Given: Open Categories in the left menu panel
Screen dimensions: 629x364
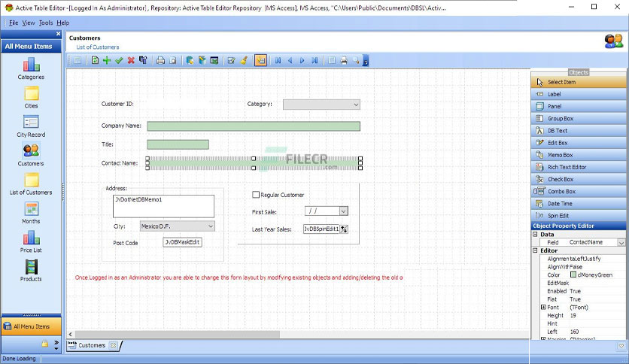Looking at the screenshot, I should click(x=31, y=68).
